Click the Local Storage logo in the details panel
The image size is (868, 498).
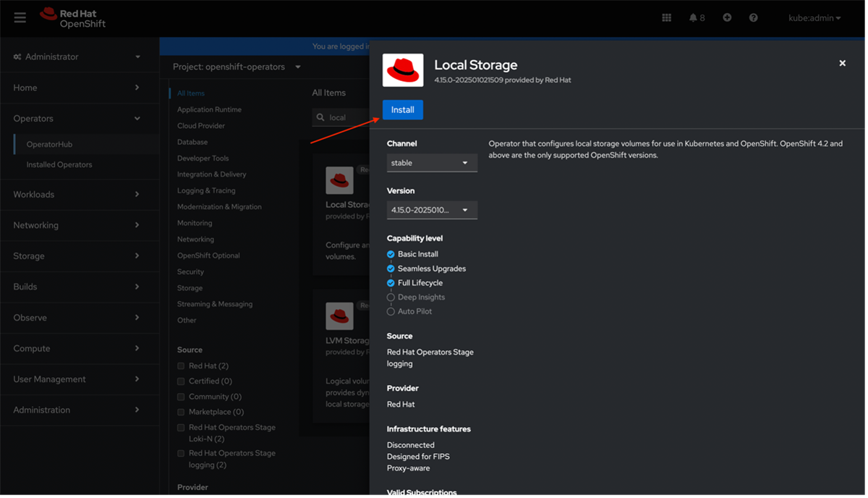tap(403, 70)
